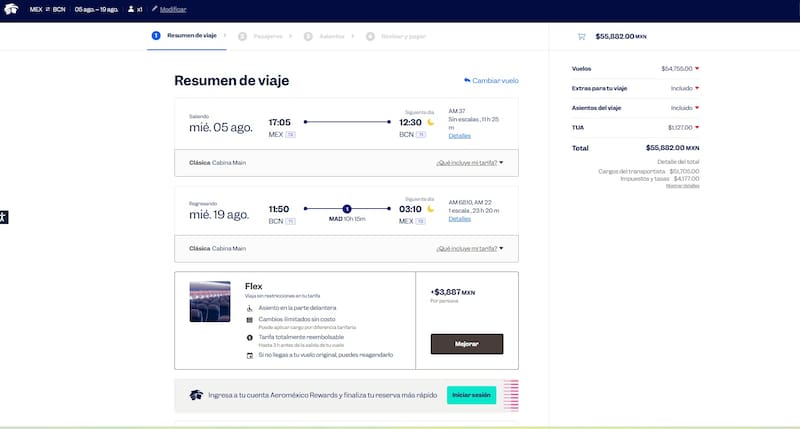Image resolution: width=800 pixels, height=429 pixels.
Task: Click the Flex cabin seats thumbnail
Action: 210,301
